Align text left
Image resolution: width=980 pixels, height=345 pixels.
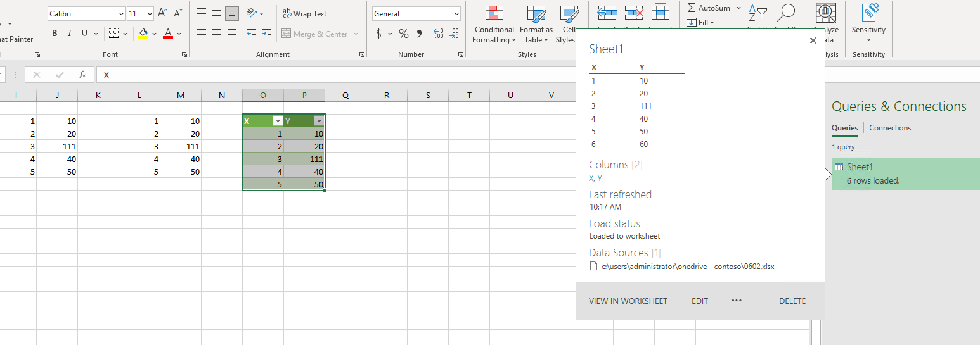point(202,34)
